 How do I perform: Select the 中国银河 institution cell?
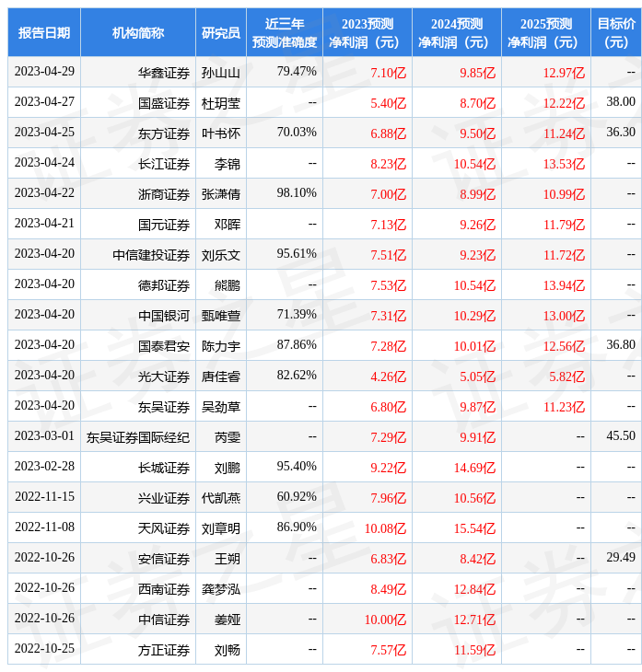[137, 316]
